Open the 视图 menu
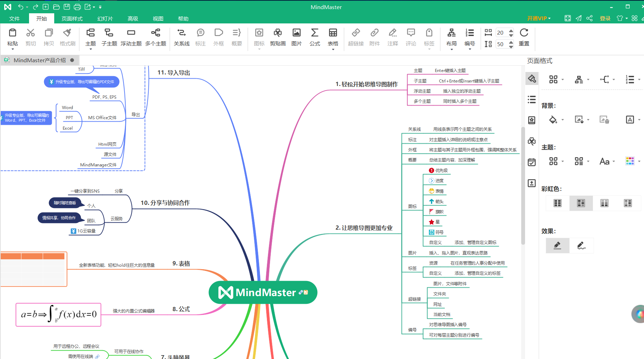 [x=158, y=19]
